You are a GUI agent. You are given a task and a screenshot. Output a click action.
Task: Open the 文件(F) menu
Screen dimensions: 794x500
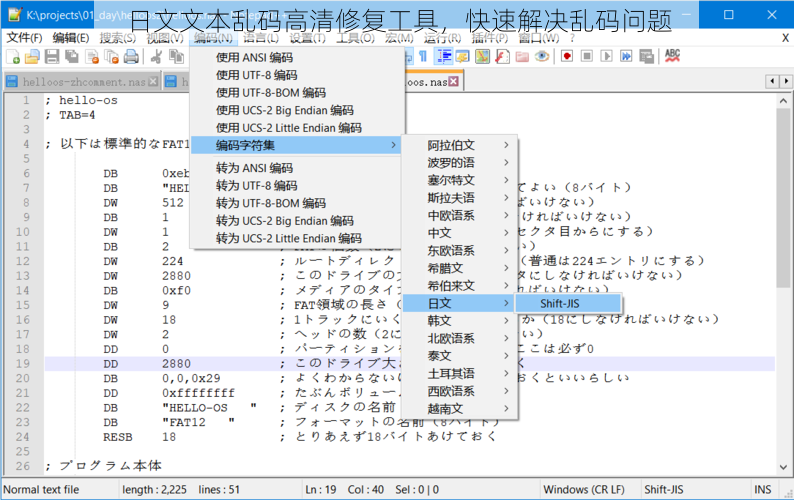24,38
